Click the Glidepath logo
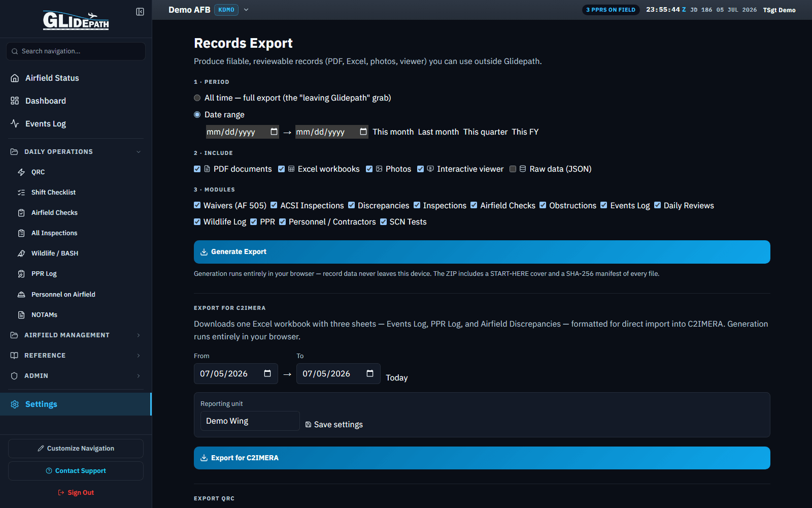 (76, 20)
